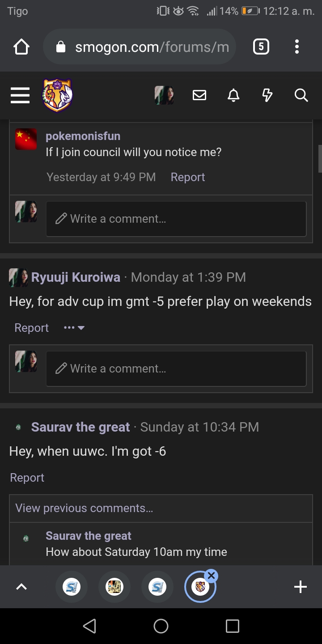Collapse the floating bubble bar with the chevron
This screenshot has height=644, width=322.
(x=21, y=586)
